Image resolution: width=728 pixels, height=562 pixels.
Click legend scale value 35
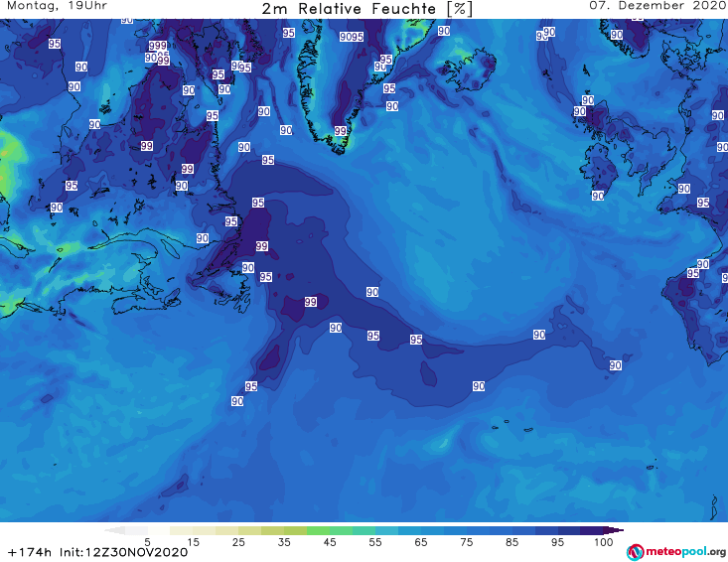284,542
